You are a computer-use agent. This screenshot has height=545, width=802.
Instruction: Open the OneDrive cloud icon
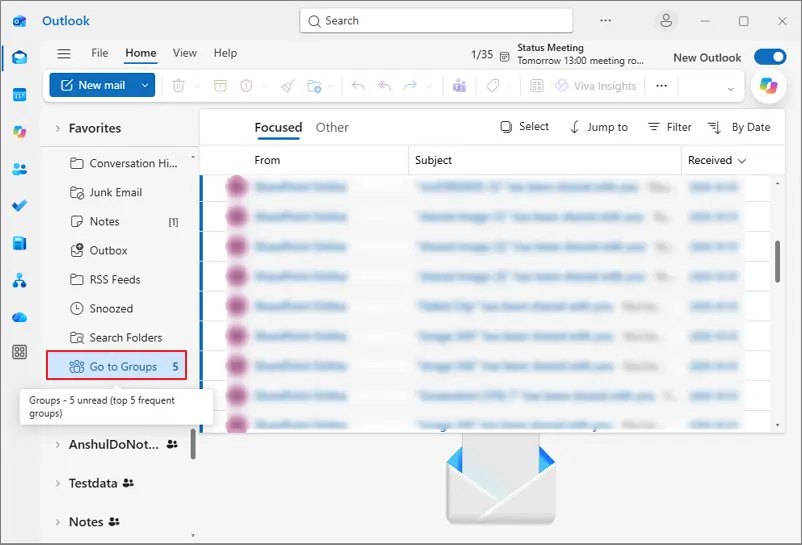(x=19, y=317)
